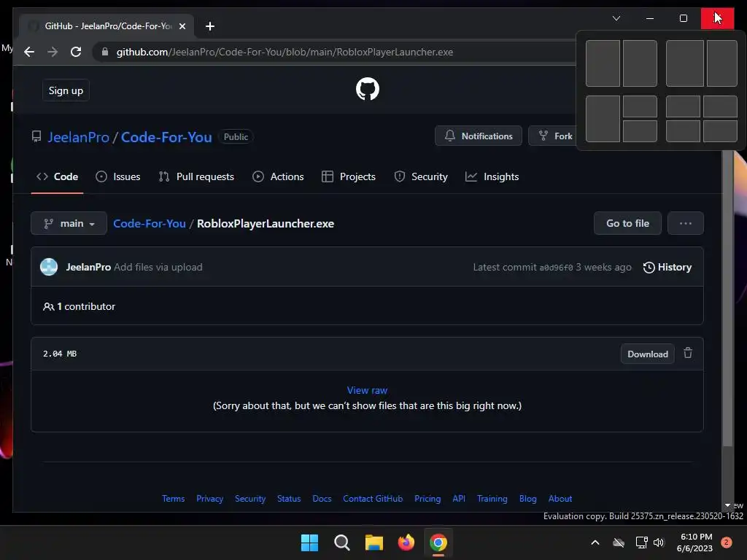Click the page vertical scrollbar
Viewport: 747px width, 560px height.
click(x=727, y=298)
